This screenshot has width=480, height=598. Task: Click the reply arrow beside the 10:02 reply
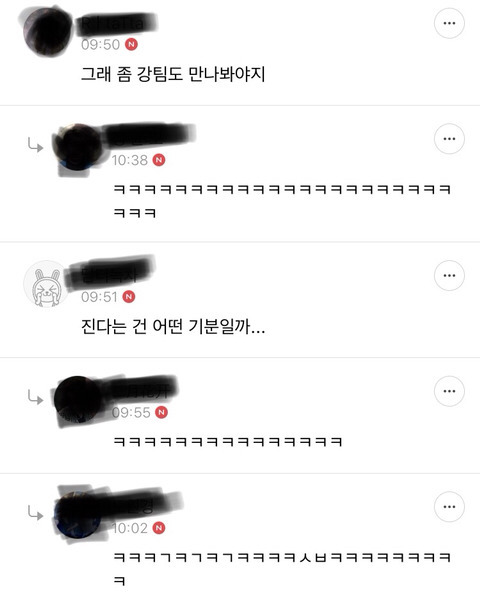tap(35, 513)
